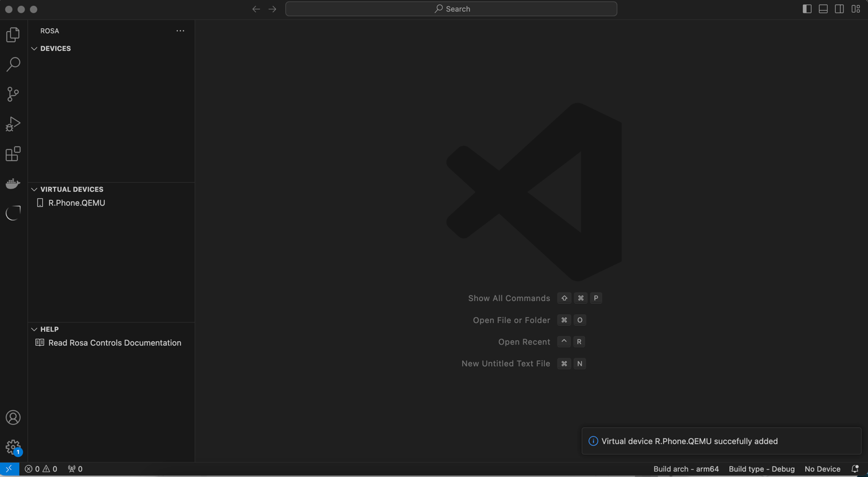868x477 pixels.
Task: Open the Extensions view
Action: pos(13,154)
